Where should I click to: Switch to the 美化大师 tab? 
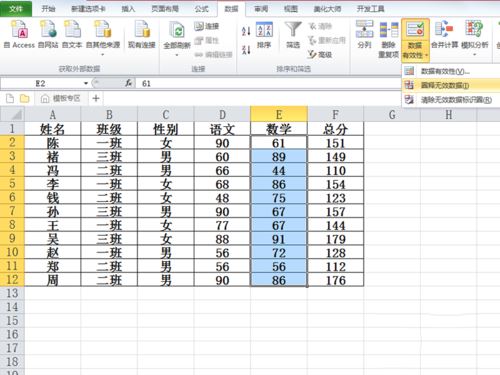point(327,9)
